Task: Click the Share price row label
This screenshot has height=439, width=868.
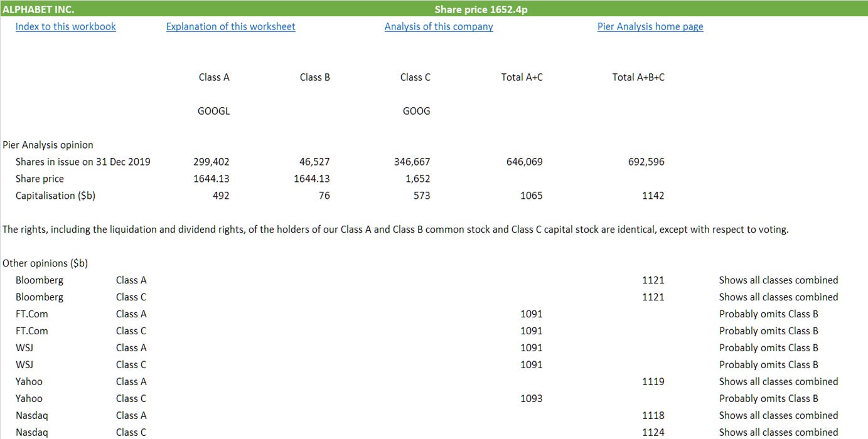Action: tap(40, 179)
